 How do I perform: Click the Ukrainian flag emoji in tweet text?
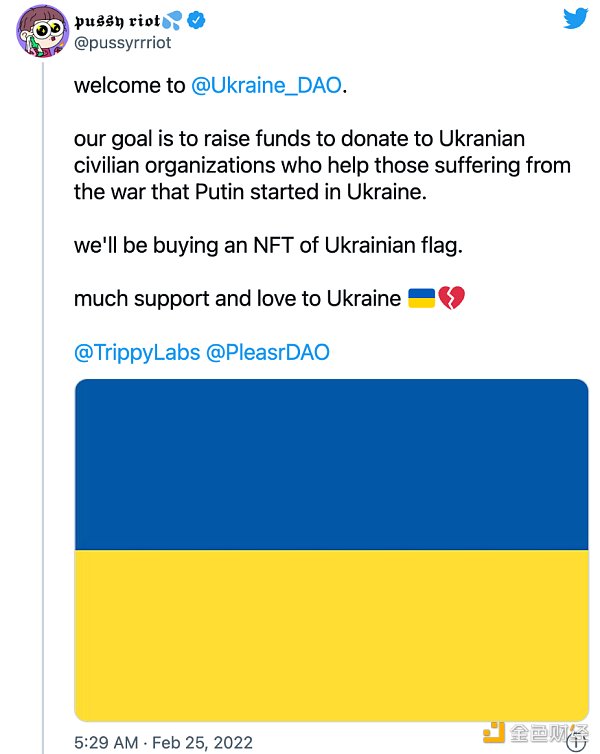[x=421, y=298]
